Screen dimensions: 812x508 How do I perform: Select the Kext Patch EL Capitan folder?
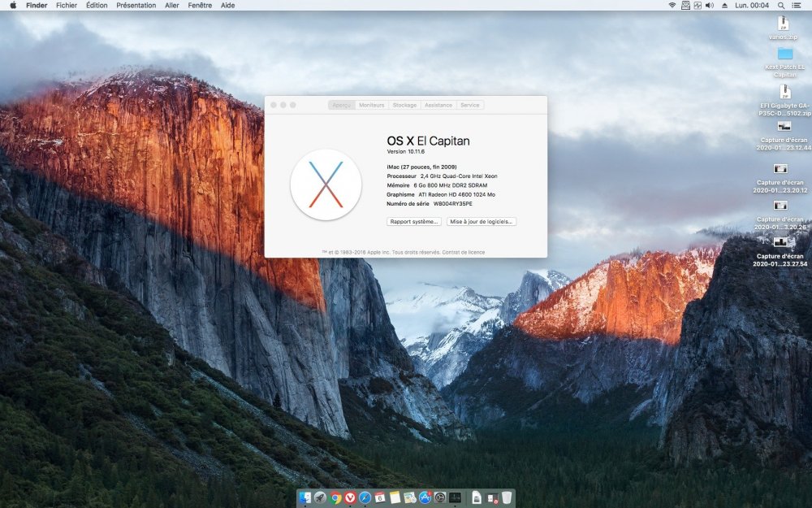pyautogui.click(x=785, y=62)
